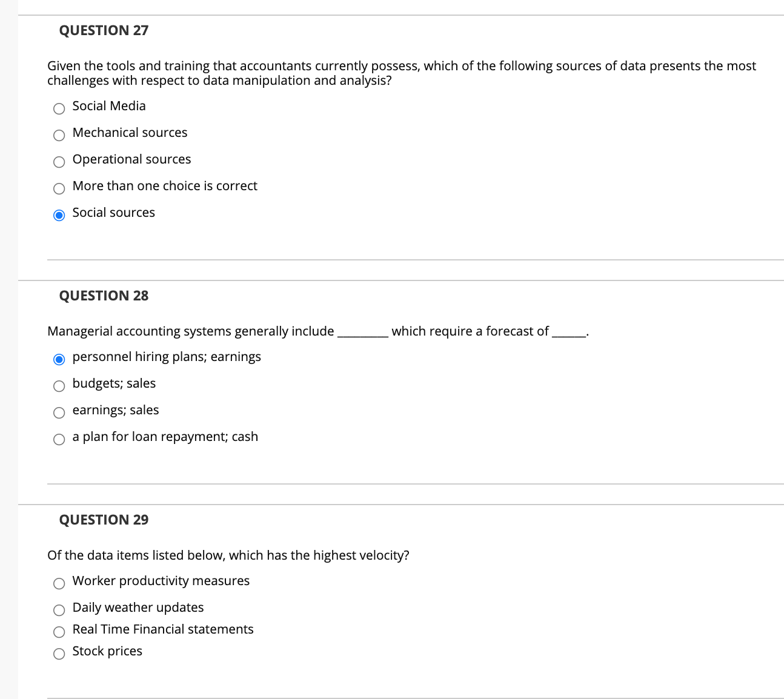Click the Question 27 prompt text
This screenshot has width=784, height=699.
400,73
